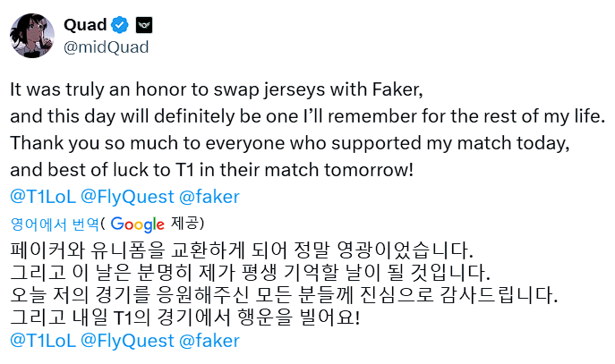Click the line 'Thank you so much to everyone'

click(290, 143)
